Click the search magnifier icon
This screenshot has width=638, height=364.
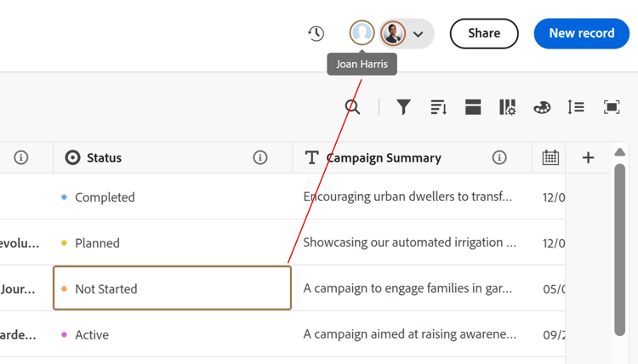352,106
